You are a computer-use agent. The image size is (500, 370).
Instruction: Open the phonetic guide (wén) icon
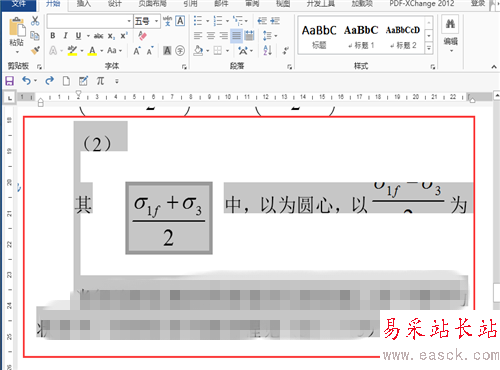(168, 21)
